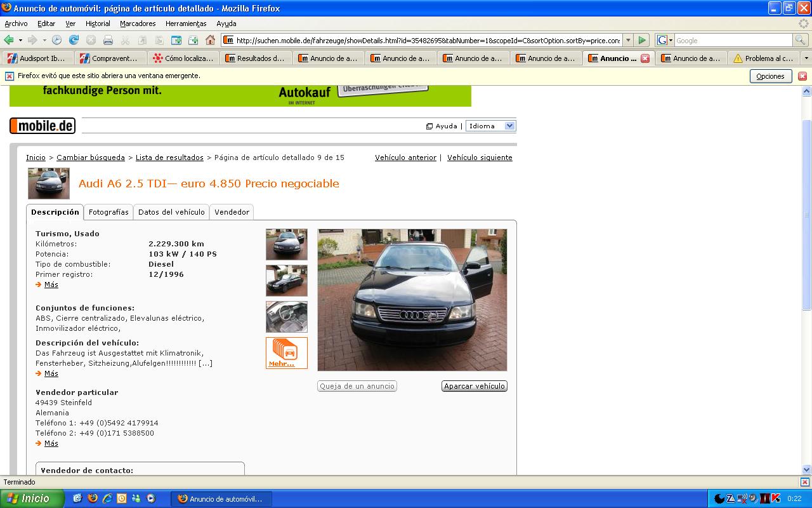
Task: Click the search magnifier icon
Action: (801, 40)
